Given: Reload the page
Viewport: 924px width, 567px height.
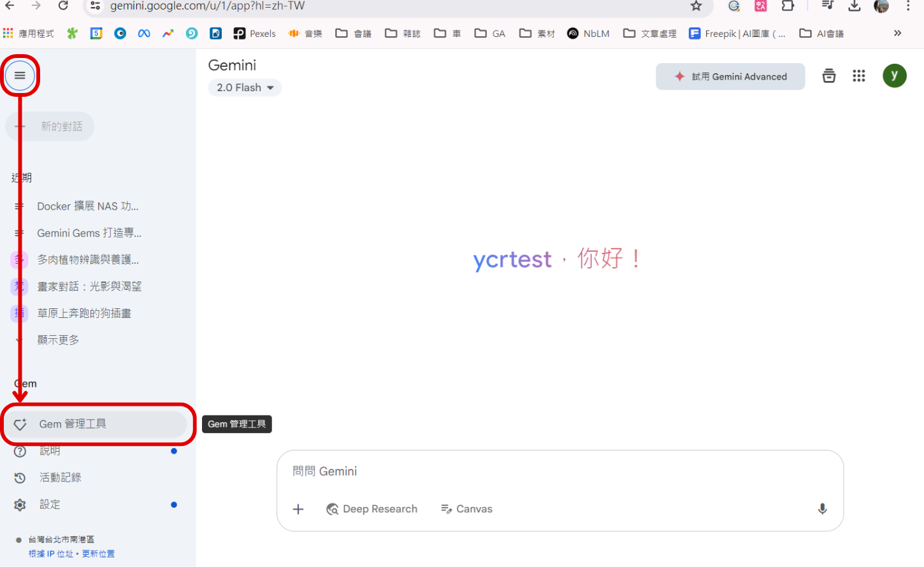Looking at the screenshot, I should tap(62, 6).
